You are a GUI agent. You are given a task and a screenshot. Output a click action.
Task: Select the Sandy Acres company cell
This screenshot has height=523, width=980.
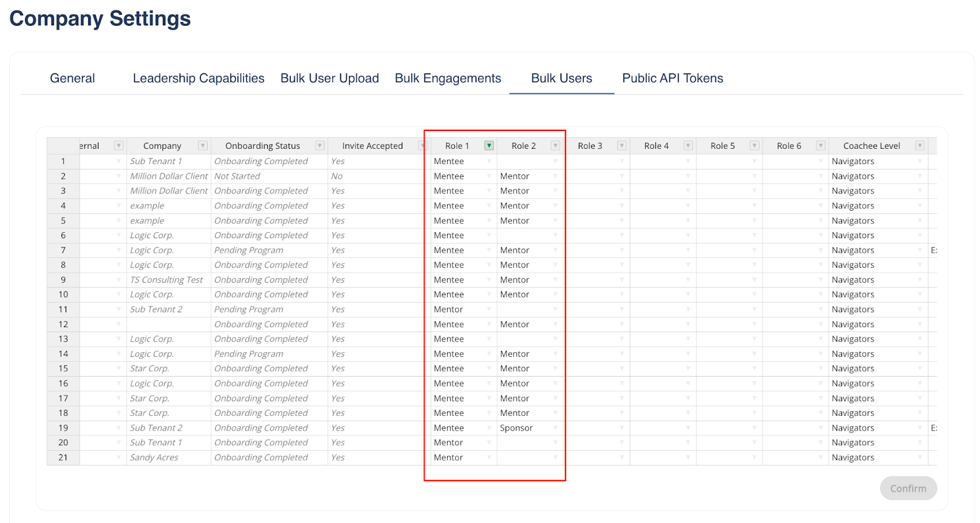(x=154, y=457)
